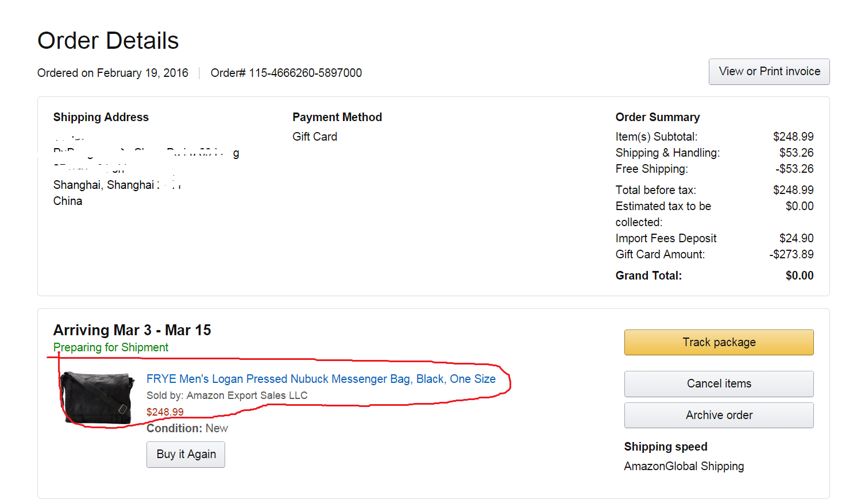The width and height of the screenshot is (861, 504).
Task: Cancel items in this order
Action: pos(719,383)
